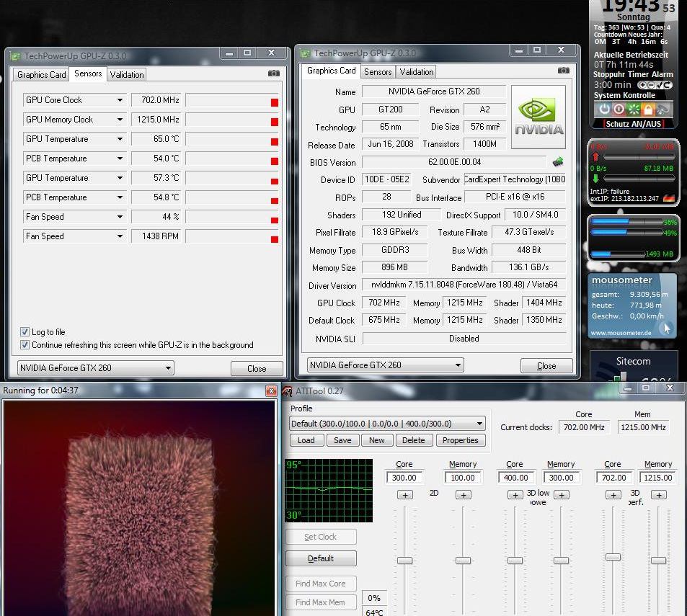Click the NVIDIA logo image
The width and height of the screenshot is (687, 616).
[538, 117]
